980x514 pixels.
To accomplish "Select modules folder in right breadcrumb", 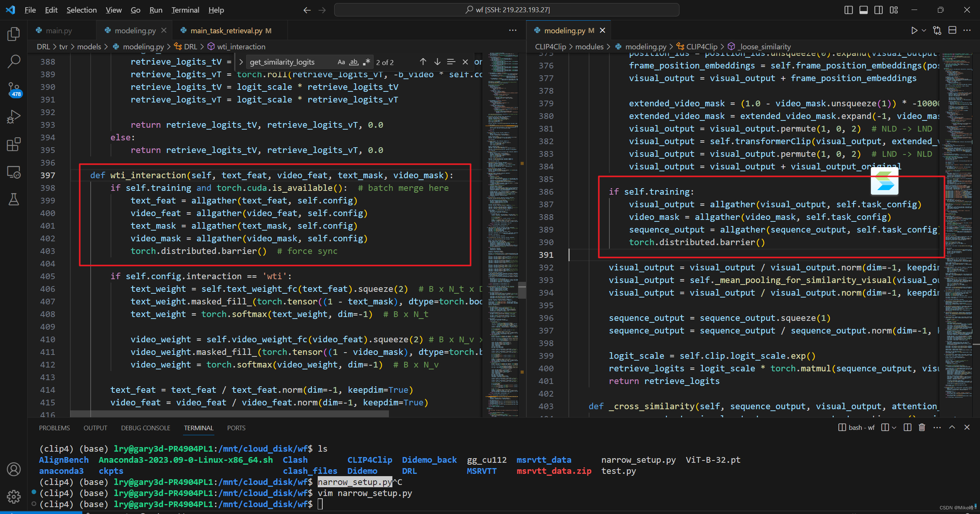I will 589,47.
